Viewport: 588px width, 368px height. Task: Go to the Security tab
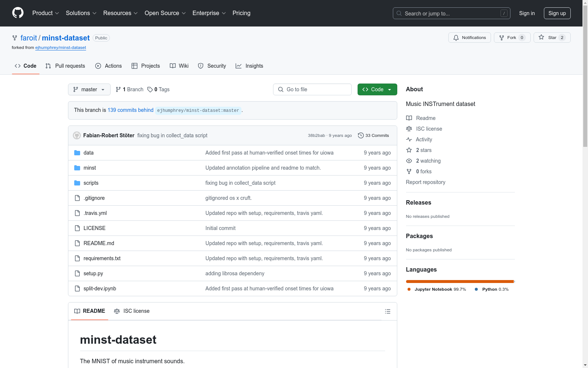212,66
